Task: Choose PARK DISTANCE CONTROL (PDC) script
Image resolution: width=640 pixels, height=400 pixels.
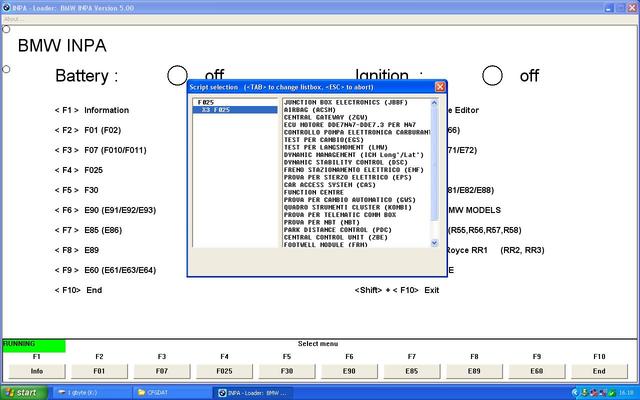Action: tap(338, 229)
